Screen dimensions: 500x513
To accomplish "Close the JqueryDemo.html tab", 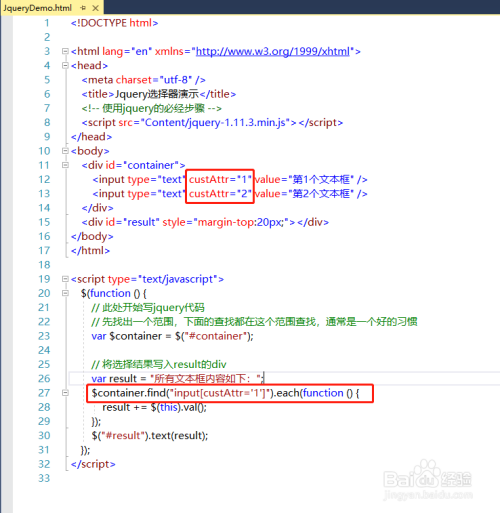I will click(x=95, y=8).
